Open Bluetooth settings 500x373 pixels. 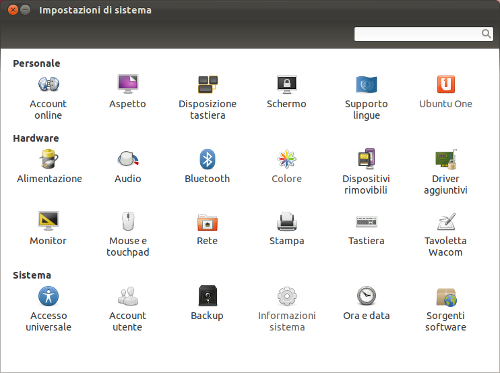(x=207, y=166)
